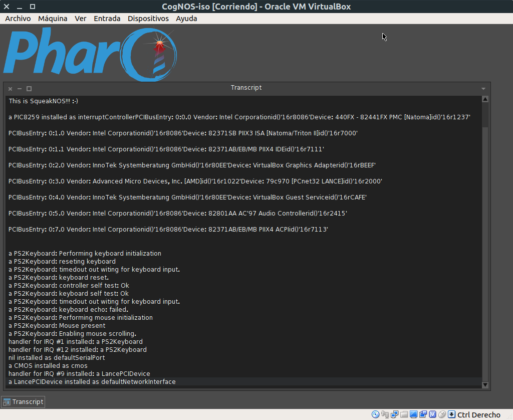
Task: Click the 'keyboard reset.' line
Action: [59, 278]
